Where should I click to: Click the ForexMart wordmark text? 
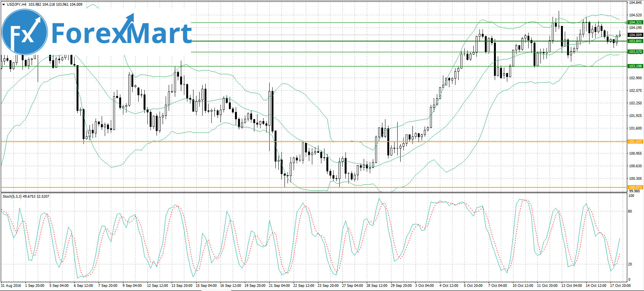click(x=121, y=33)
